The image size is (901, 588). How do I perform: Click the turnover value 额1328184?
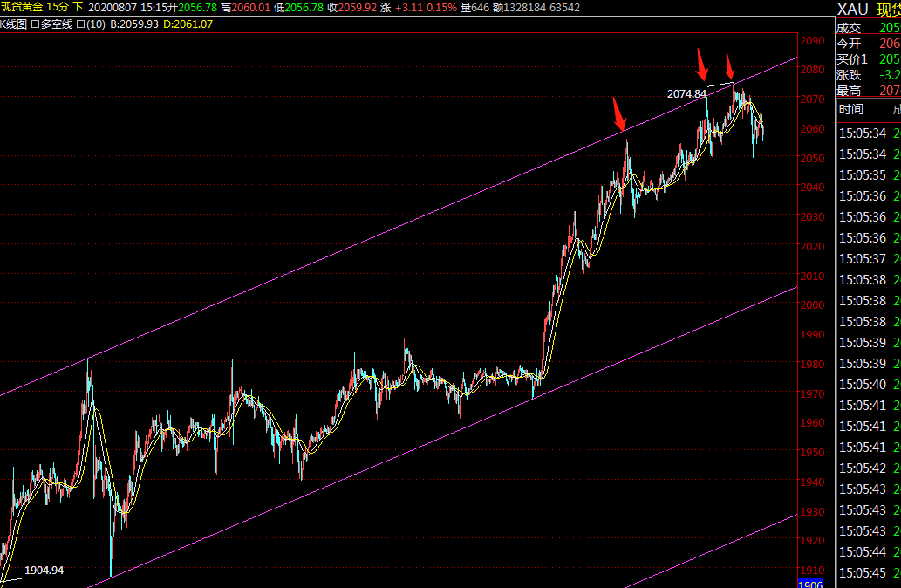tap(520, 8)
